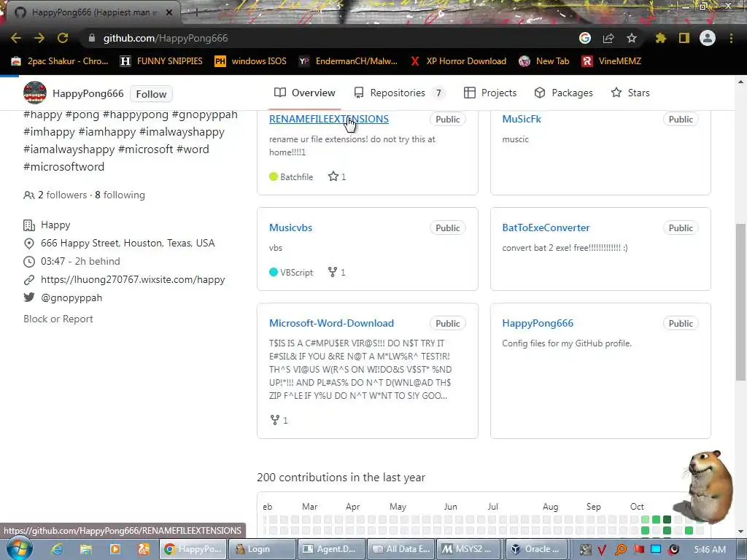The image size is (747, 560).
Task: Open the New Tab bookmark
Action: point(544,61)
